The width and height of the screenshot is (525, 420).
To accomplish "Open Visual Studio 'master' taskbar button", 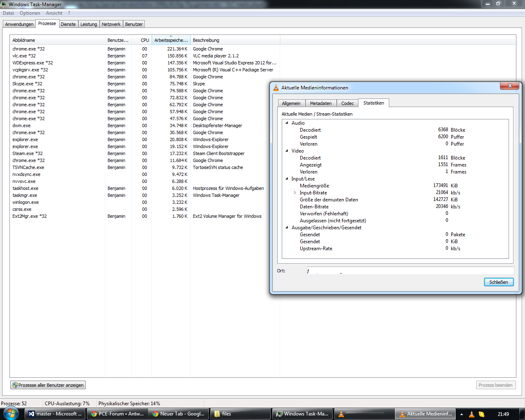I will point(55,414).
